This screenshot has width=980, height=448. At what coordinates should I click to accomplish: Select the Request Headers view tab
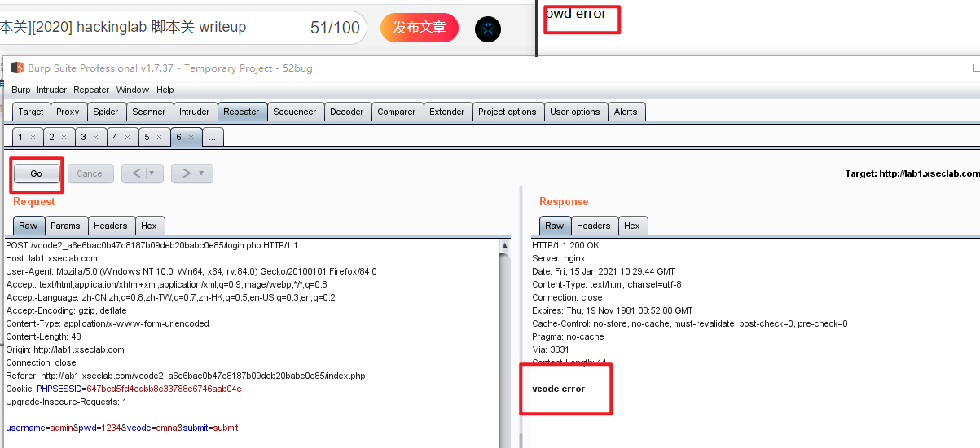tap(111, 226)
